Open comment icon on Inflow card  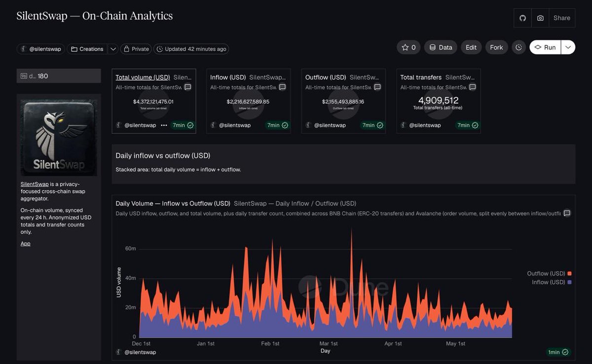pos(282,87)
